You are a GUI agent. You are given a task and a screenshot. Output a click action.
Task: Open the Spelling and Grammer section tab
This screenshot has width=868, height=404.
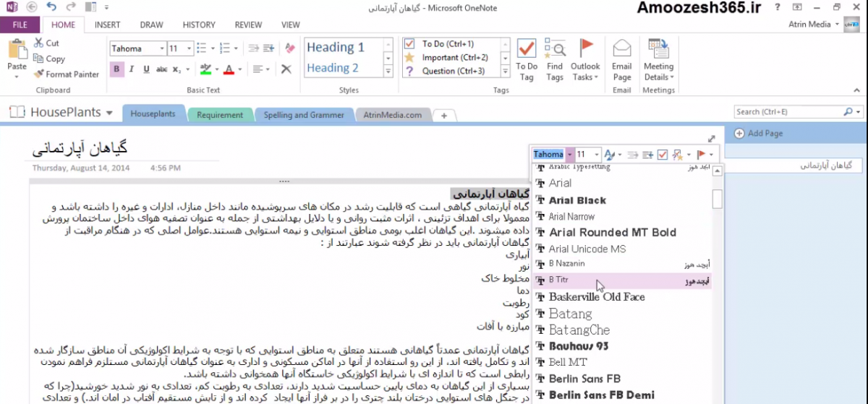(x=303, y=115)
